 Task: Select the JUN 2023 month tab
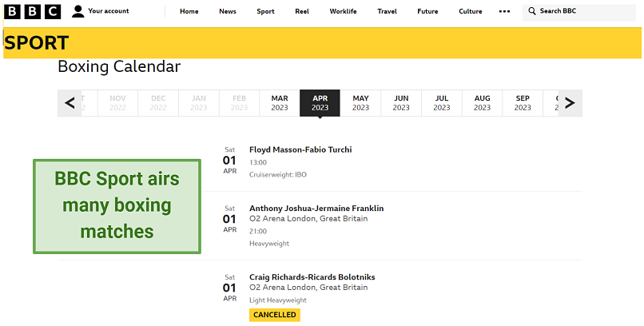401,103
